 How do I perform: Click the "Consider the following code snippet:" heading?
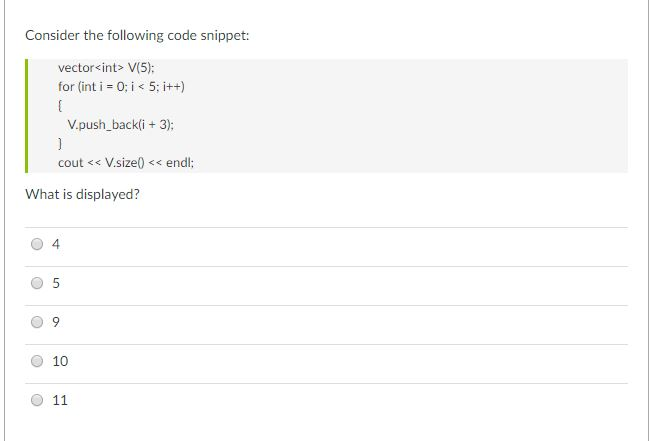click(x=137, y=36)
